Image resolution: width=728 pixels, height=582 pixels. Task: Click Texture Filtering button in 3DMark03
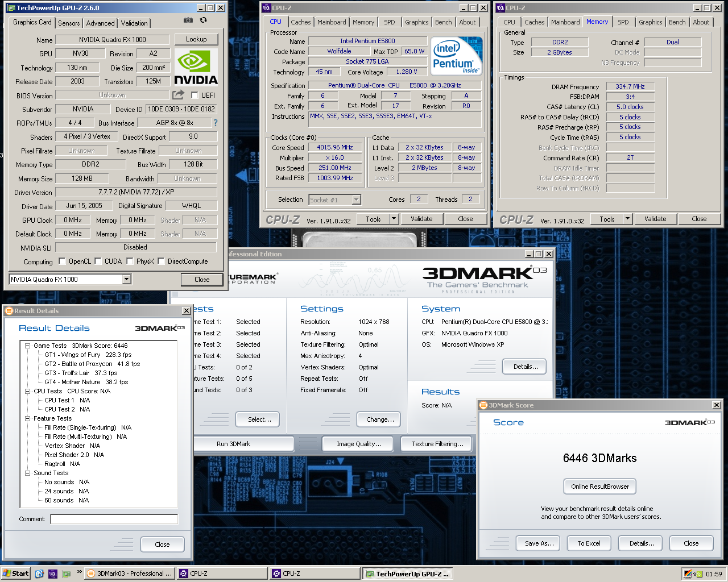click(x=437, y=444)
